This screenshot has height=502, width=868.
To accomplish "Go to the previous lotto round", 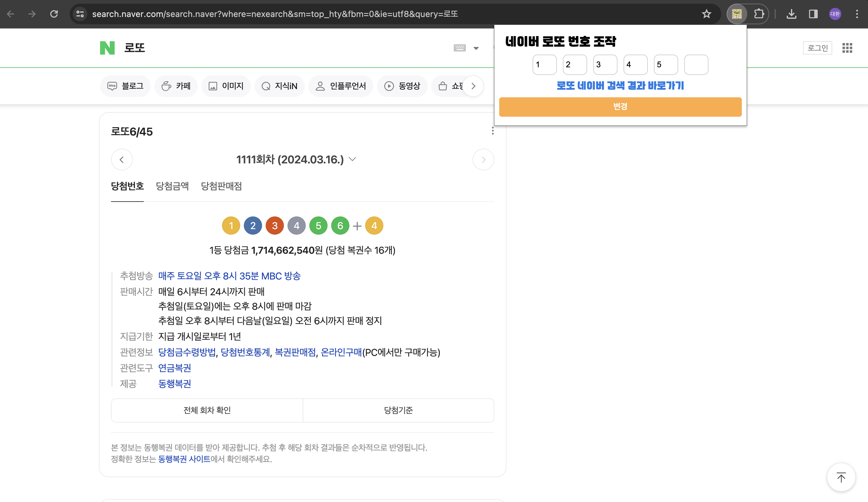I will 122,159.
